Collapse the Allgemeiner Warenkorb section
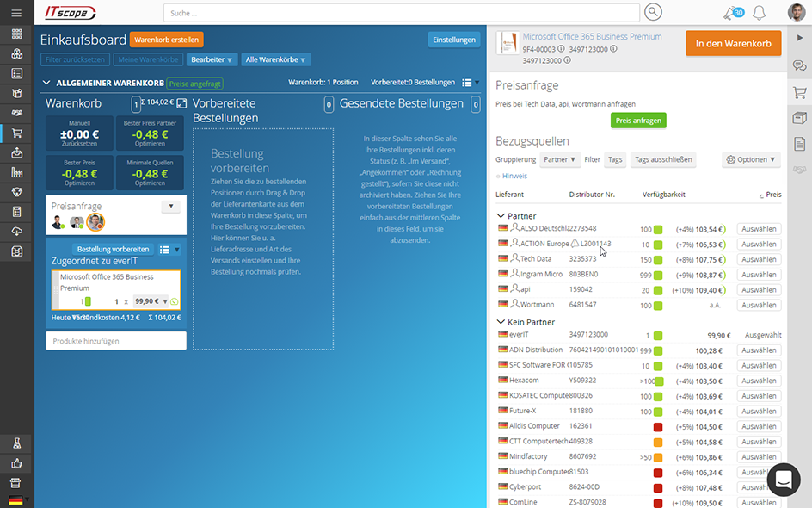This screenshot has height=508, width=812. point(46,83)
